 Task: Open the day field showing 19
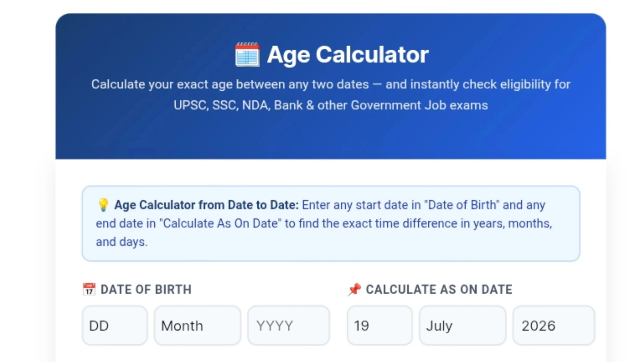point(380,326)
